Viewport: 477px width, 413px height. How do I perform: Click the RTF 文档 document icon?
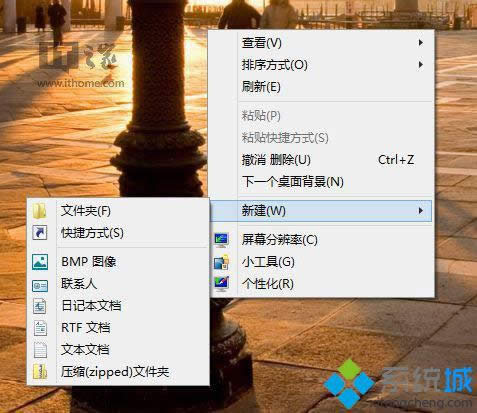[x=40, y=328]
